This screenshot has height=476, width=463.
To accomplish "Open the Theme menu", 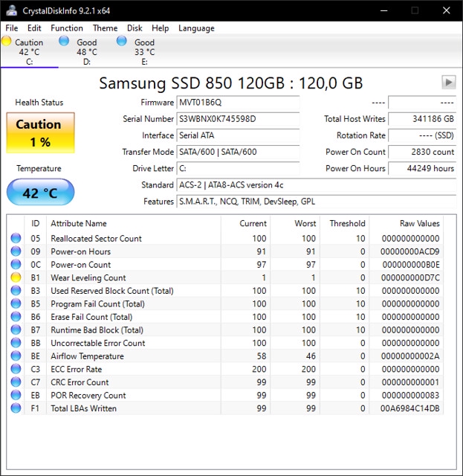I will coord(105,28).
